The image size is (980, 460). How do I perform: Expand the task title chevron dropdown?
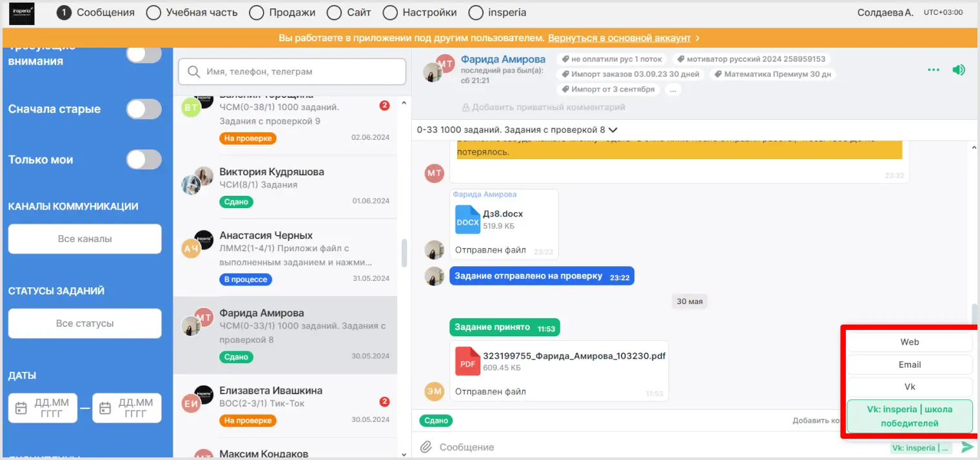point(612,129)
